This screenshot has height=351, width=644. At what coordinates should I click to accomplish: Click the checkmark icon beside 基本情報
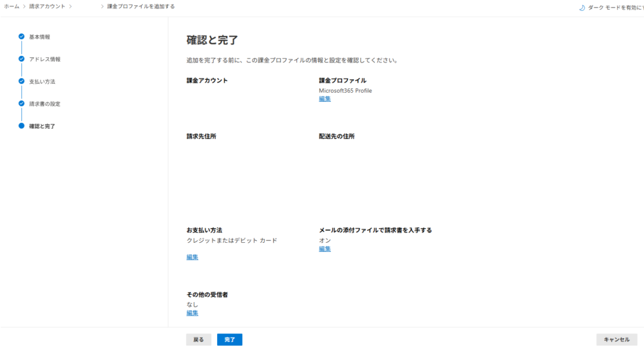pyautogui.click(x=21, y=37)
